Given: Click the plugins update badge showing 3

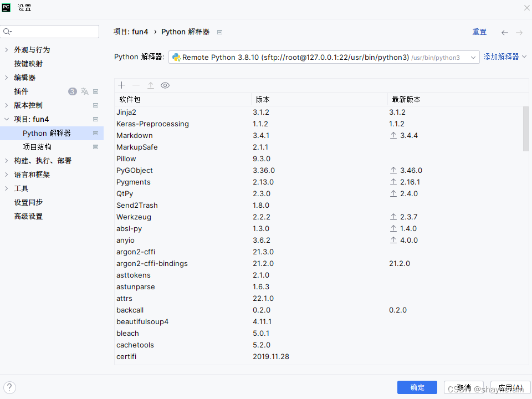Looking at the screenshot, I should (x=72, y=91).
